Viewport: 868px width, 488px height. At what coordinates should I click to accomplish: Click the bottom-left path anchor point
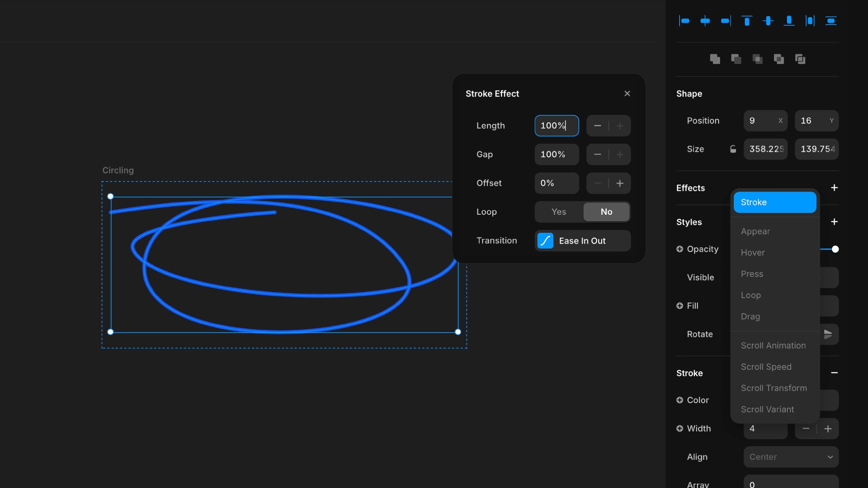pyautogui.click(x=111, y=332)
